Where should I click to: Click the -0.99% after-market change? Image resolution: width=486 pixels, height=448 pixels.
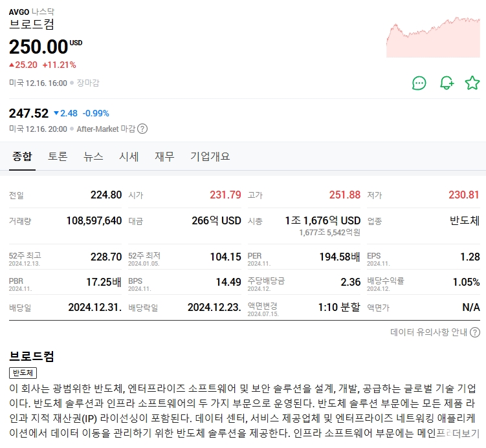tap(96, 113)
